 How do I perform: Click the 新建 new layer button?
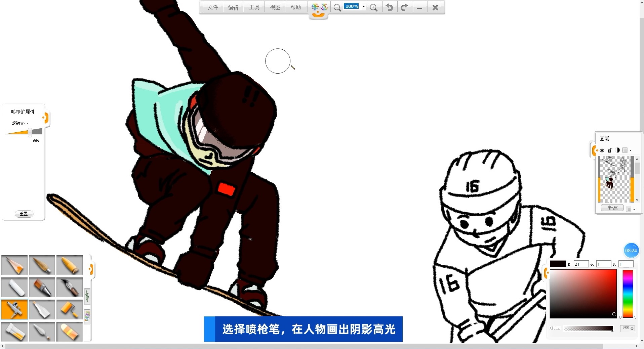tap(612, 208)
